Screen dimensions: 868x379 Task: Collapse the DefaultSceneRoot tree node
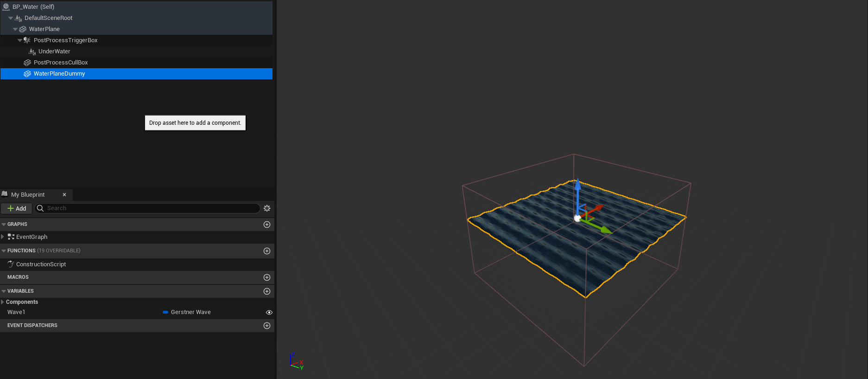pyautogui.click(x=11, y=18)
